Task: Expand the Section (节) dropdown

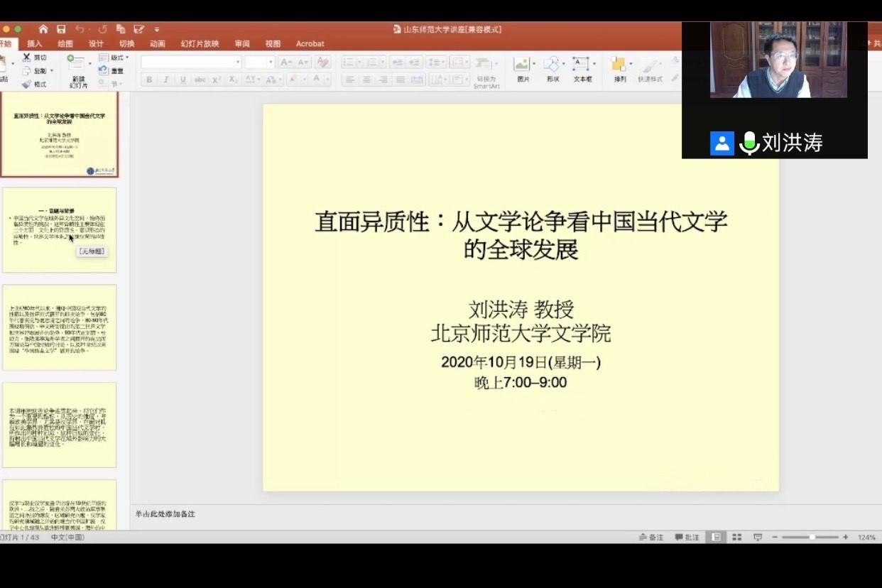Action: tap(120, 84)
